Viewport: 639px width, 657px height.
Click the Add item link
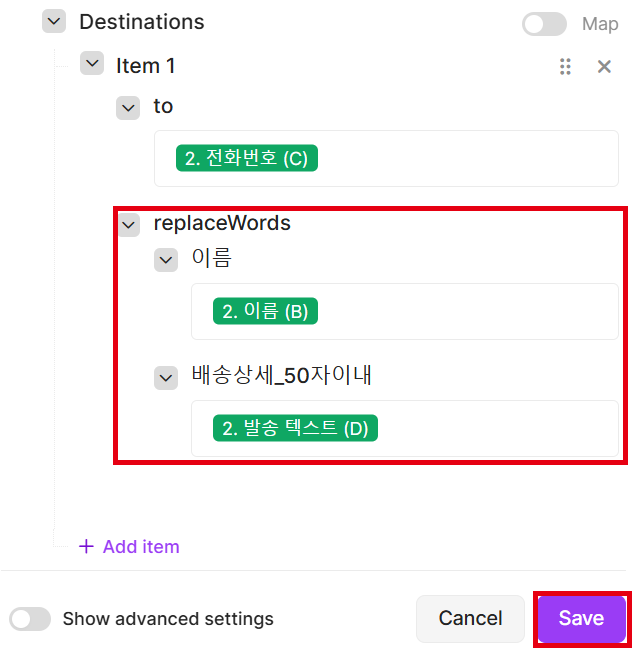141,546
